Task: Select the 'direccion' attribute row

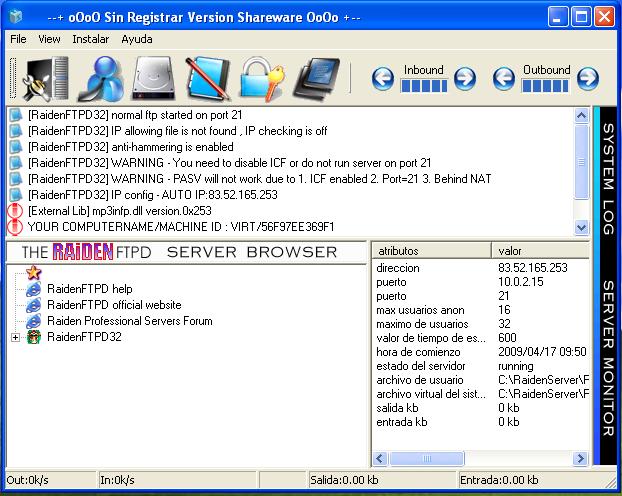Action: (x=480, y=268)
